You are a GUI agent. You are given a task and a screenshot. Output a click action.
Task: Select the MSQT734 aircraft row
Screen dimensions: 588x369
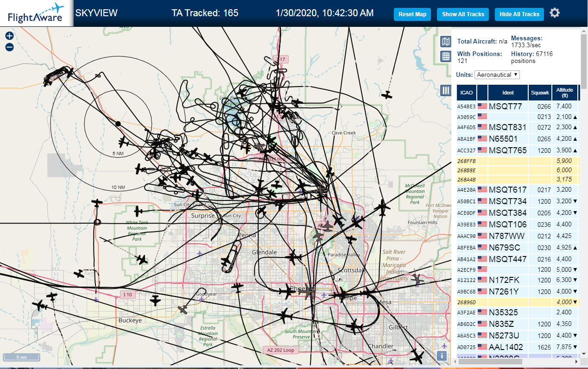[518, 201]
